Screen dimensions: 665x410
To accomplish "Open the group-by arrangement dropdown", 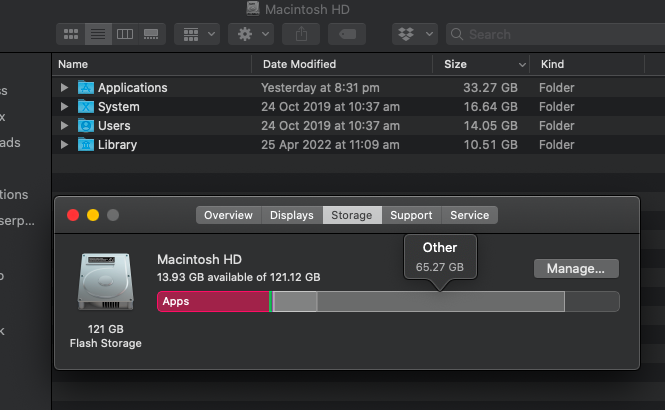I will (198, 34).
